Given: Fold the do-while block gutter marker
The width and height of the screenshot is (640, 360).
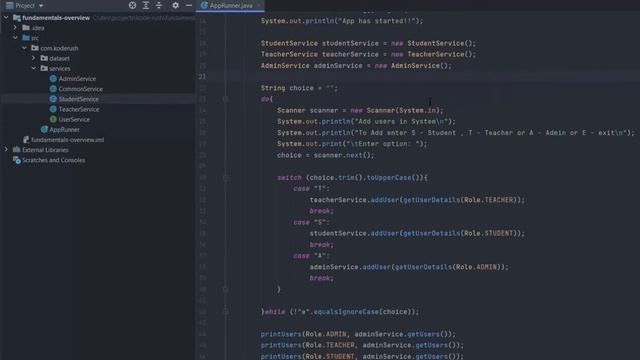Looking at the screenshot, I should pyautogui.click(x=225, y=99).
